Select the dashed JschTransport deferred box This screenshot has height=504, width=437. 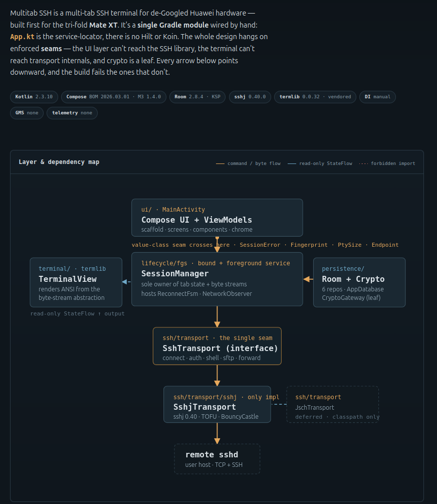[x=333, y=404]
